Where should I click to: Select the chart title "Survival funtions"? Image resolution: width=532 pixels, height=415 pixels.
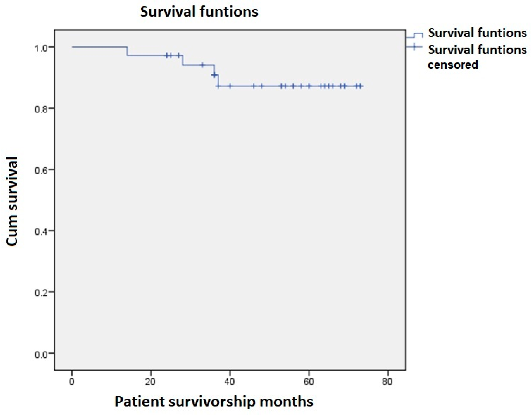(x=199, y=12)
